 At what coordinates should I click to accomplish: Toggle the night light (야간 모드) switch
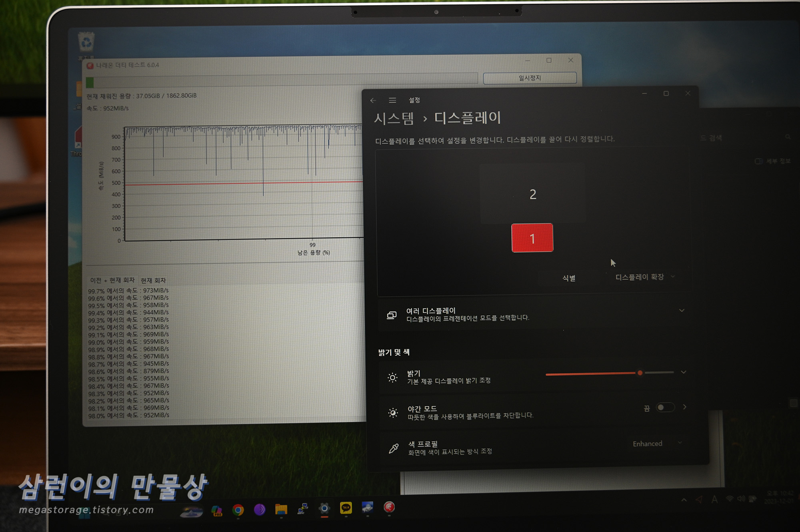click(x=665, y=407)
